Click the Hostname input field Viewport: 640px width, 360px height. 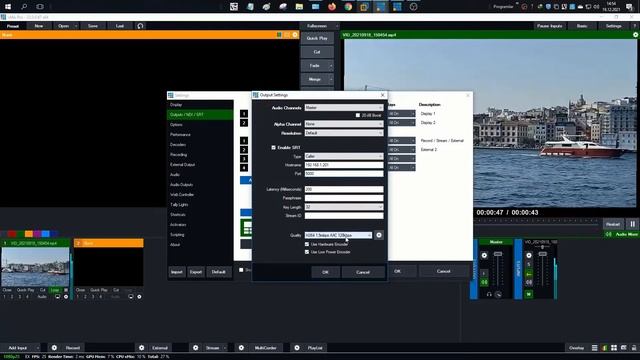344,165
